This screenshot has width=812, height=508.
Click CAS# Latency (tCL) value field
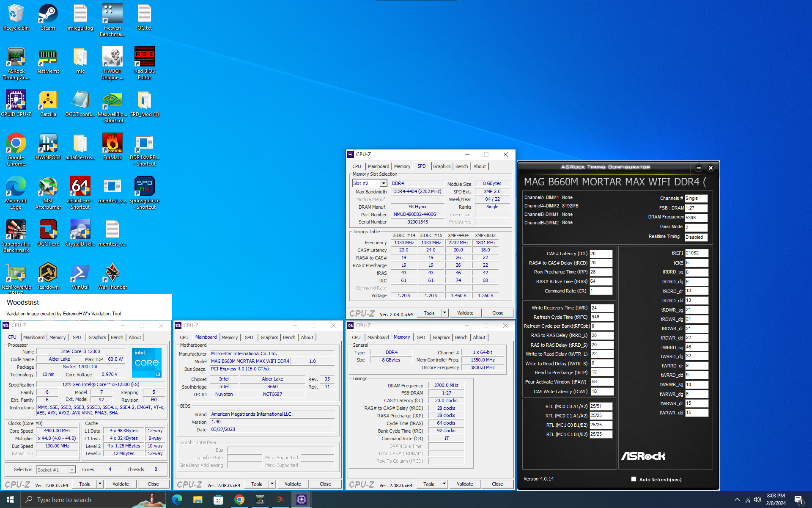pos(601,254)
